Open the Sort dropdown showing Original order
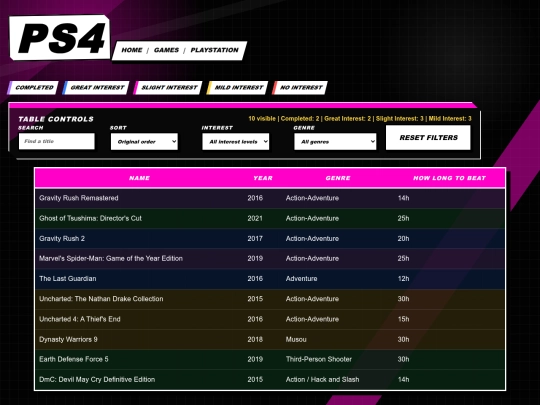Image resolution: width=540 pixels, height=405 pixels. pos(144,142)
